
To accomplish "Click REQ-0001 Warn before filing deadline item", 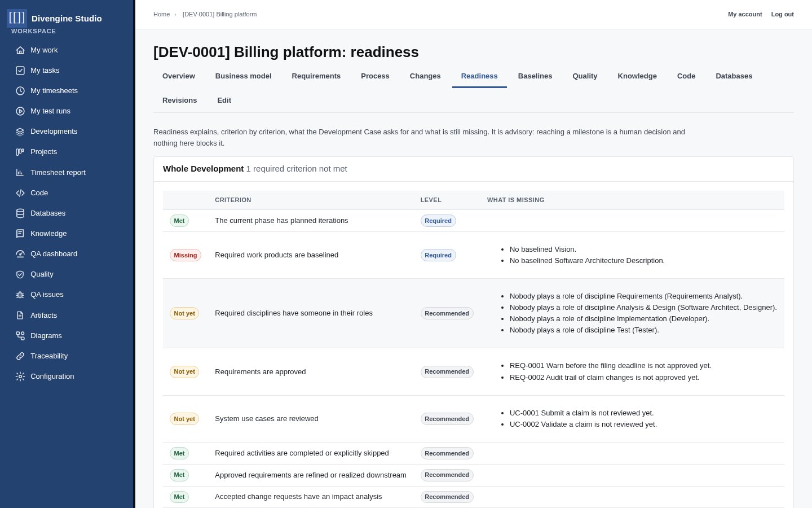I will (x=611, y=366).
